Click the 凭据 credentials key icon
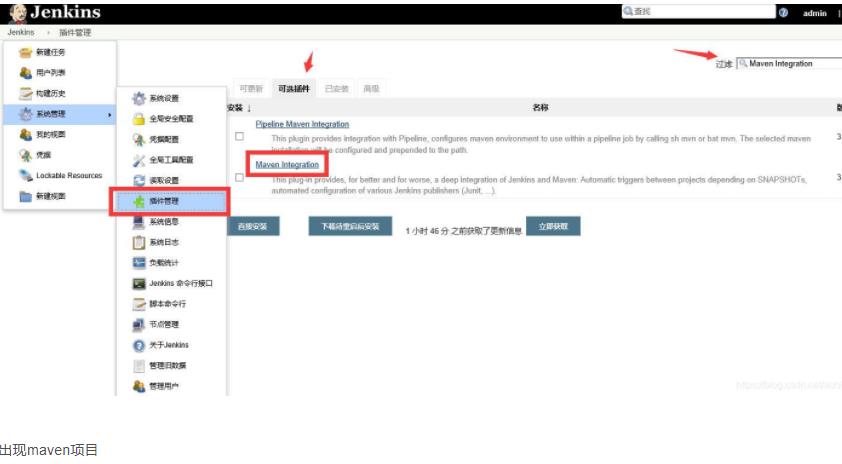The width and height of the screenshot is (842, 464). 26,155
